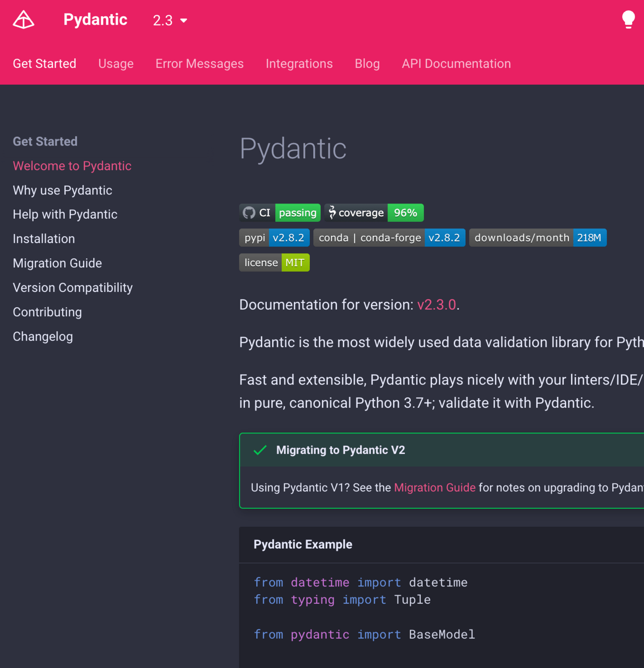Click the green checkmark admonition icon
The height and width of the screenshot is (668, 644).
(x=260, y=450)
